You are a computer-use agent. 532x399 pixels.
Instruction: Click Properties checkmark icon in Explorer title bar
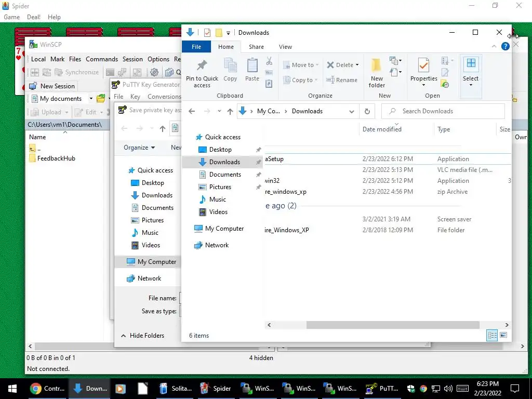(207, 33)
